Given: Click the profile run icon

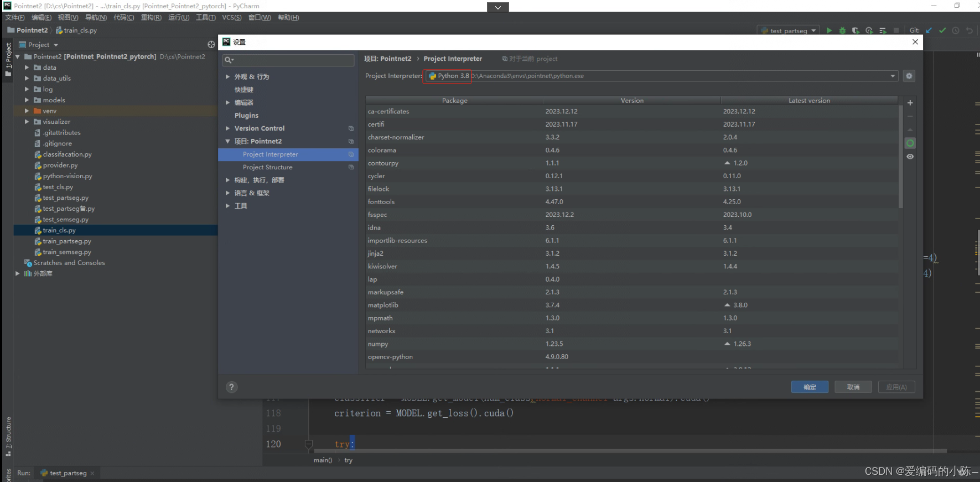Looking at the screenshot, I should pos(869,30).
